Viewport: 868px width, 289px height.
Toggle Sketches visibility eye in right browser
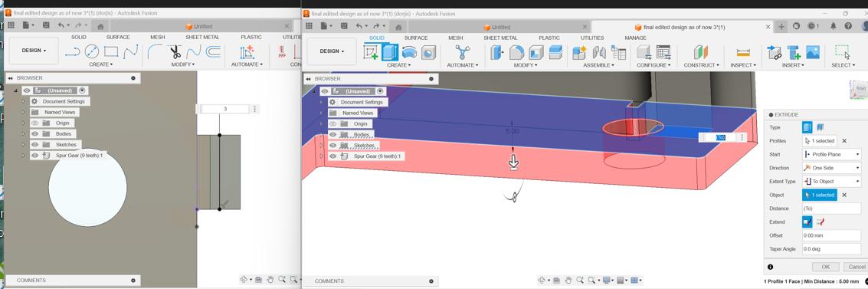coord(332,146)
